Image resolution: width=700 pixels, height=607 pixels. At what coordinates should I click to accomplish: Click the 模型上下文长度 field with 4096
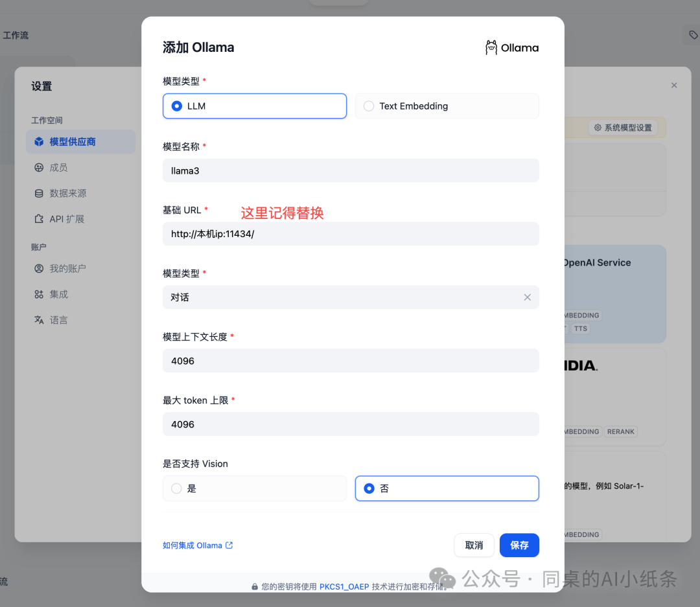click(351, 361)
